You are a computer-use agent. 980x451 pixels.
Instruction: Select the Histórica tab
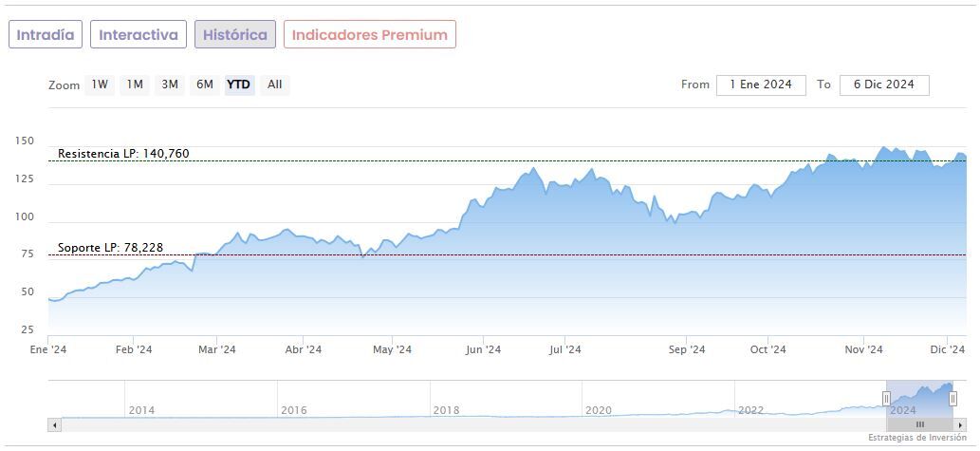pyautogui.click(x=235, y=35)
